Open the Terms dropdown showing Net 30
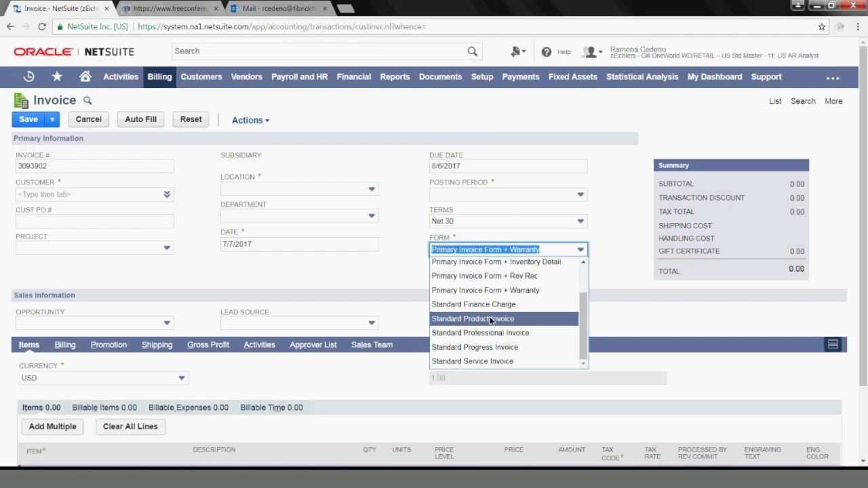This screenshot has width=868, height=488. tap(580, 221)
